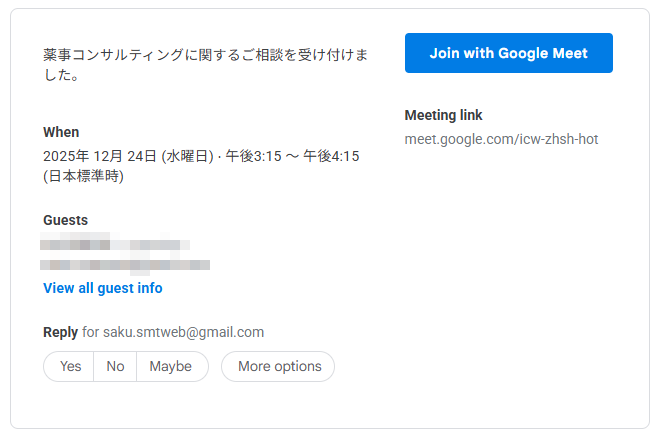
Task: Reply No to the invitation
Action: tap(115, 366)
